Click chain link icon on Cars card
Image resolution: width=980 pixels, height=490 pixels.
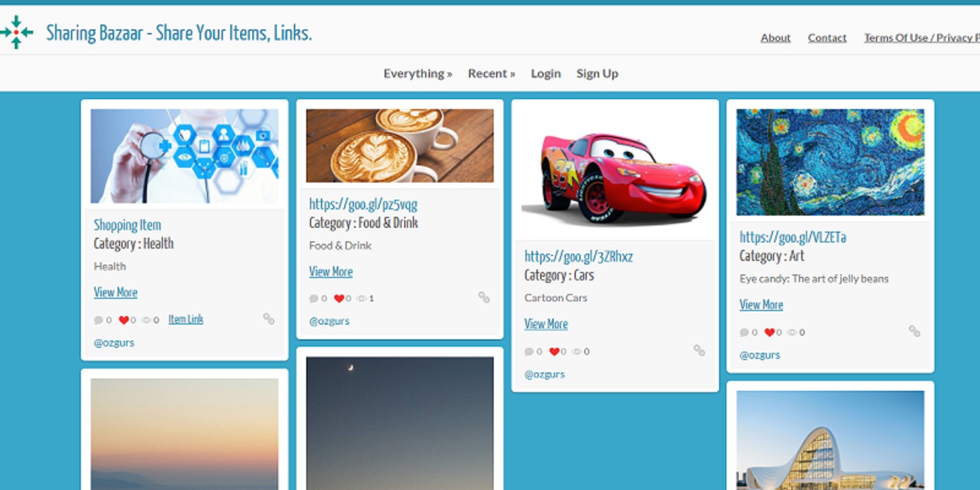tap(699, 350)
